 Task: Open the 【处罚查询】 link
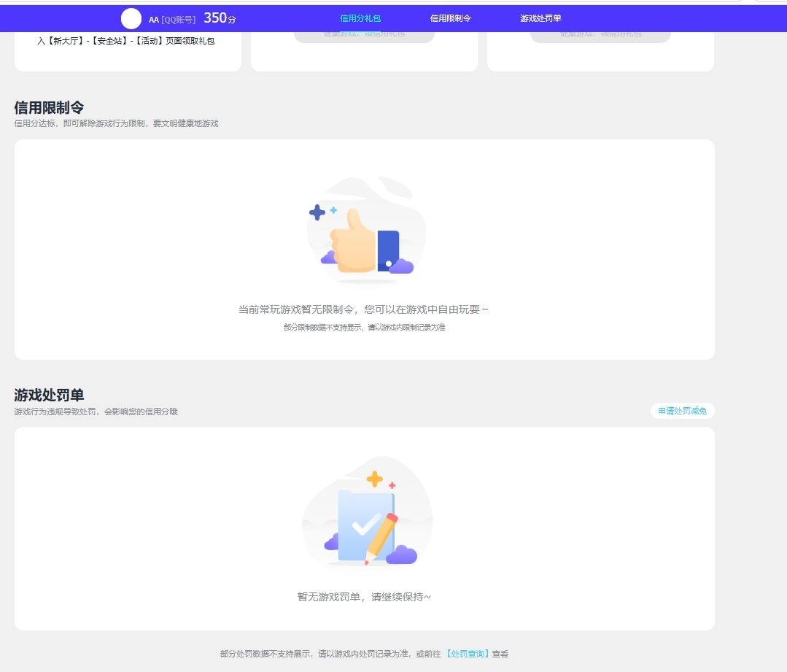(x=468, y=654)
